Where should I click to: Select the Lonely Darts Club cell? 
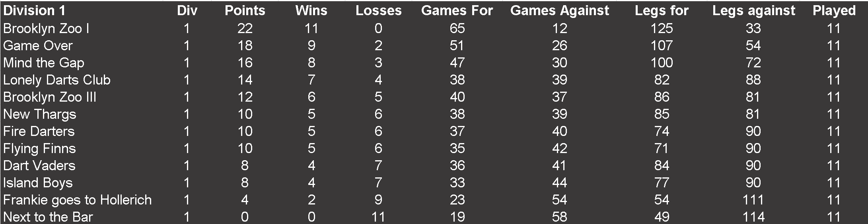click(57, 80)
